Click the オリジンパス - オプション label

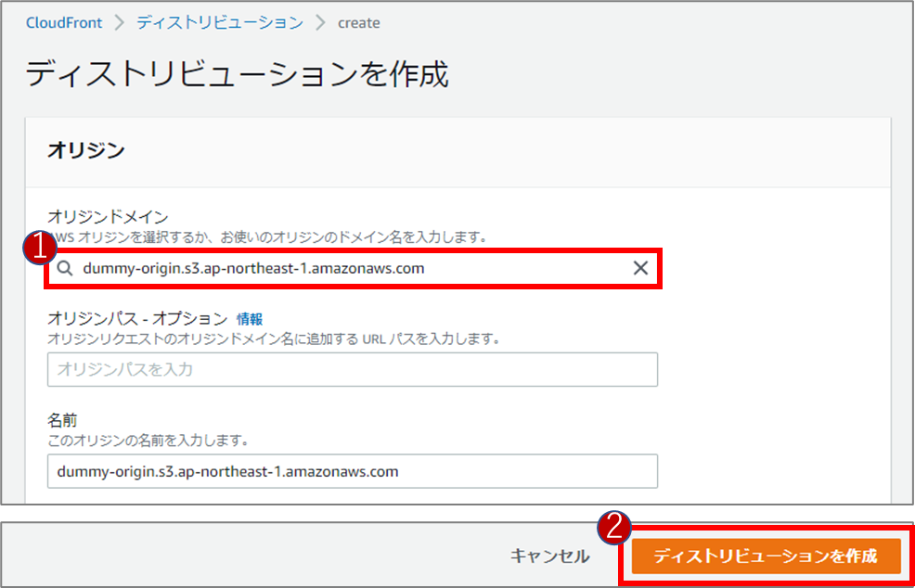pyautogui.click(x=137, y=319)
